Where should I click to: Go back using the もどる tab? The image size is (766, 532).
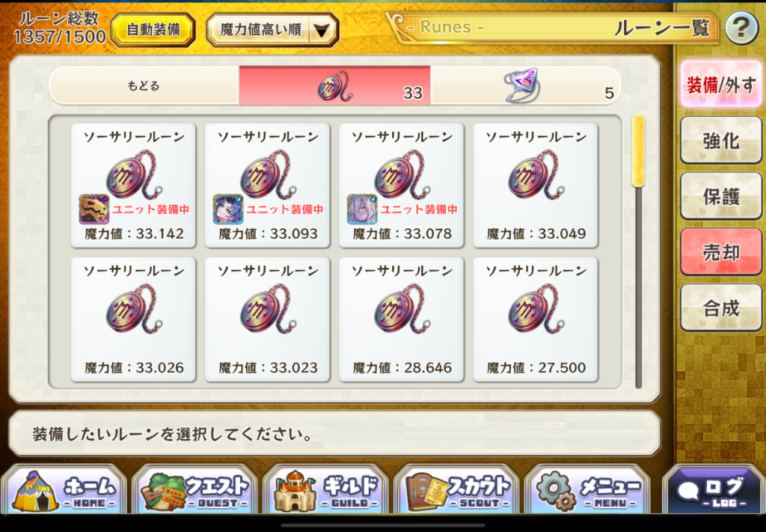[x=144, y=85]
